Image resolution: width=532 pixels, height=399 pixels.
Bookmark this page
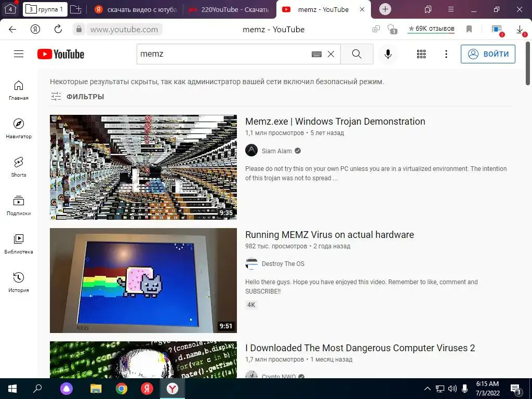click(x=469, y=29)
